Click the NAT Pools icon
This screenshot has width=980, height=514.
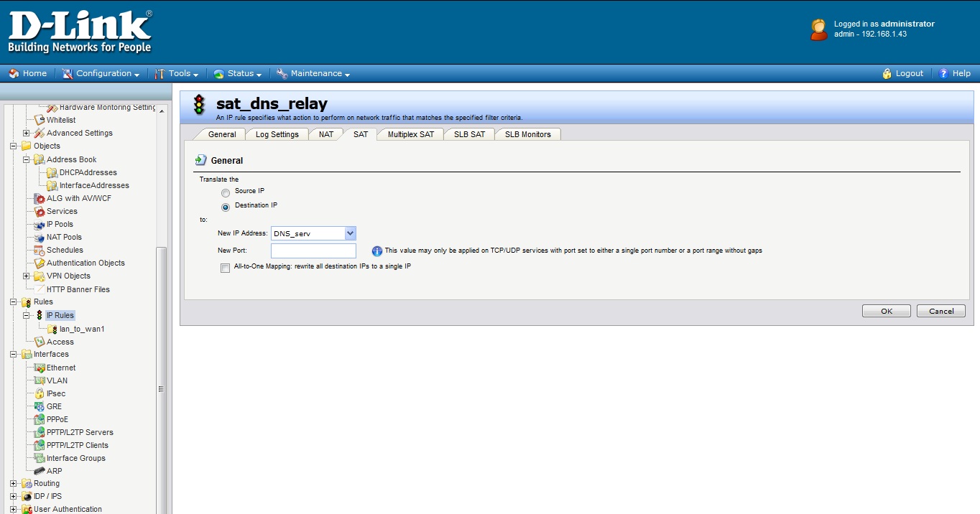point(40,237)
